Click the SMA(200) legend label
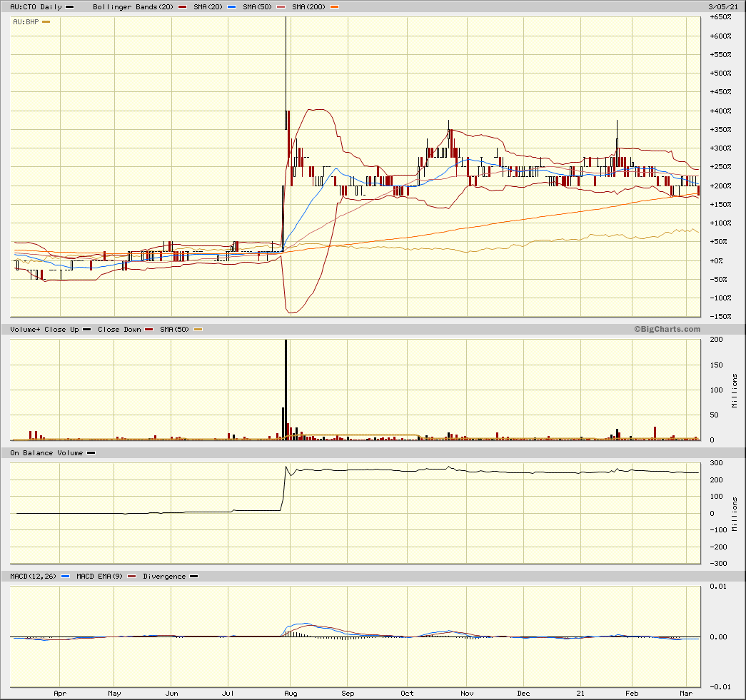The image size is (746, 700). coord(309,7)
